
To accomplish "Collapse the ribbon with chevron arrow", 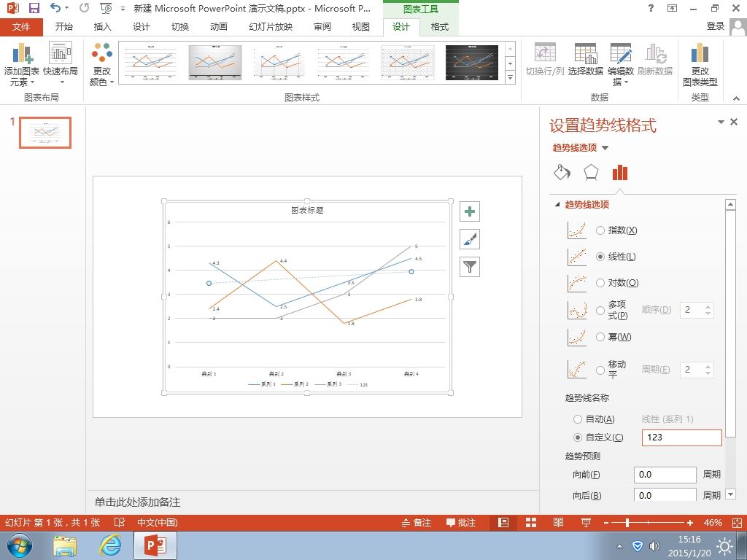I will 737,98.
